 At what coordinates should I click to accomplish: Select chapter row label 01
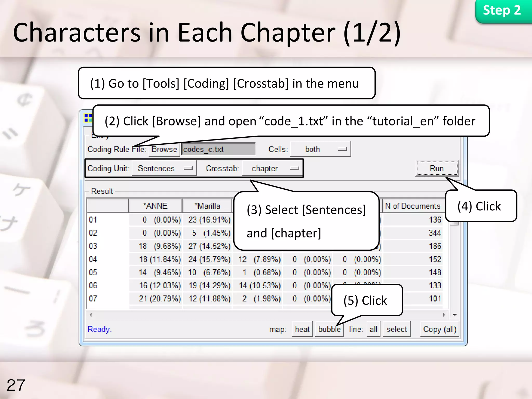(93, 220)
